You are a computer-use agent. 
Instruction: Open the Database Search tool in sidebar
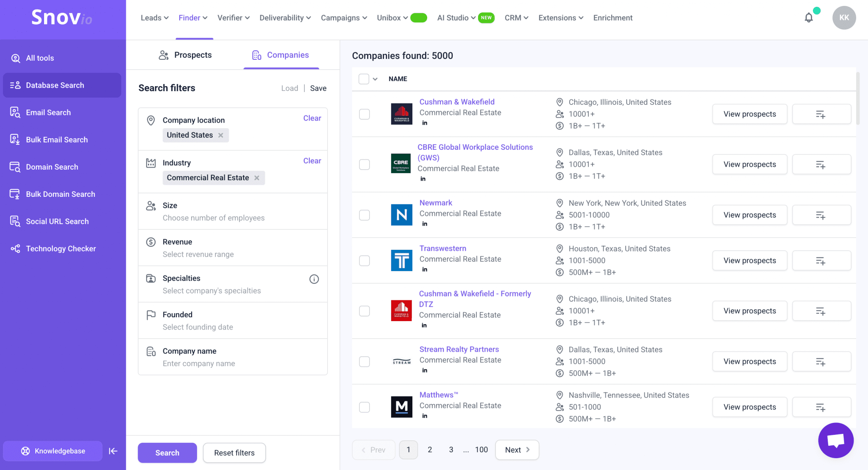click(x=55, y=85)
